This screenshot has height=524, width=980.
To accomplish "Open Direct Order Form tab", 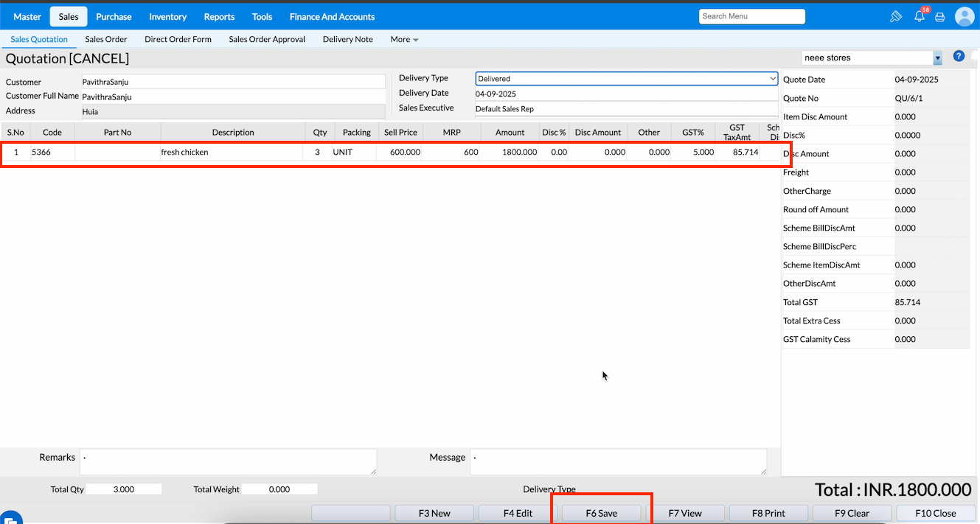I will click(x=178, y=39).
